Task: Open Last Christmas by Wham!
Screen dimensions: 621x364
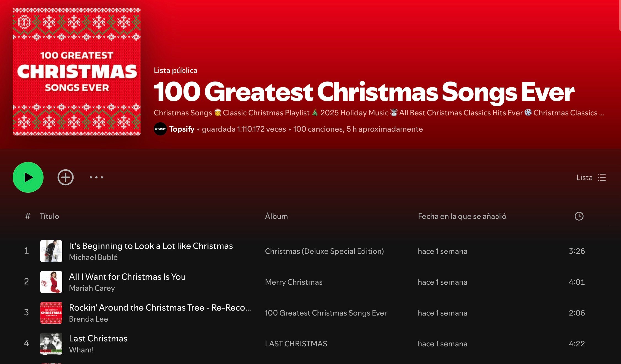Action: [98, 338]
